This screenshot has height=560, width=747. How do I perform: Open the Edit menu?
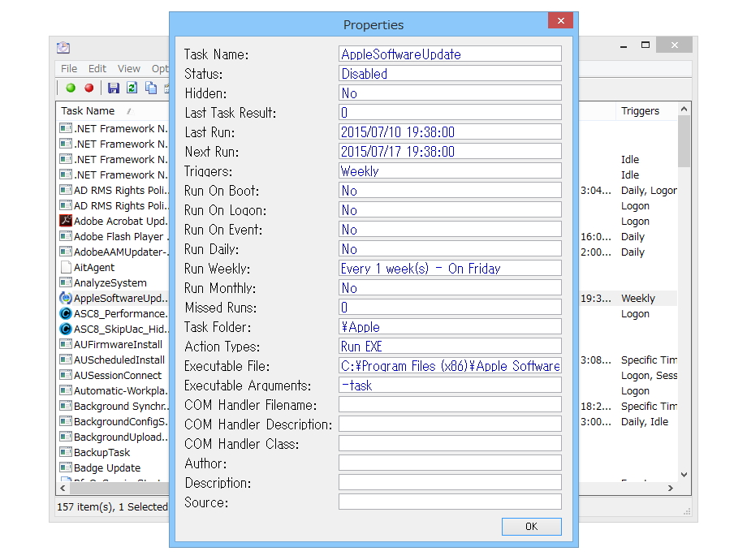point(97,68)
